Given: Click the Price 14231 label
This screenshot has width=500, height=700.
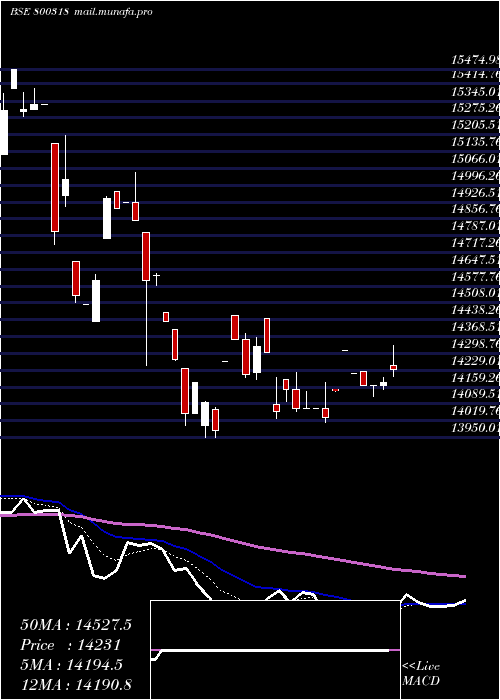Looking at the screenshot, I should 70,645.
